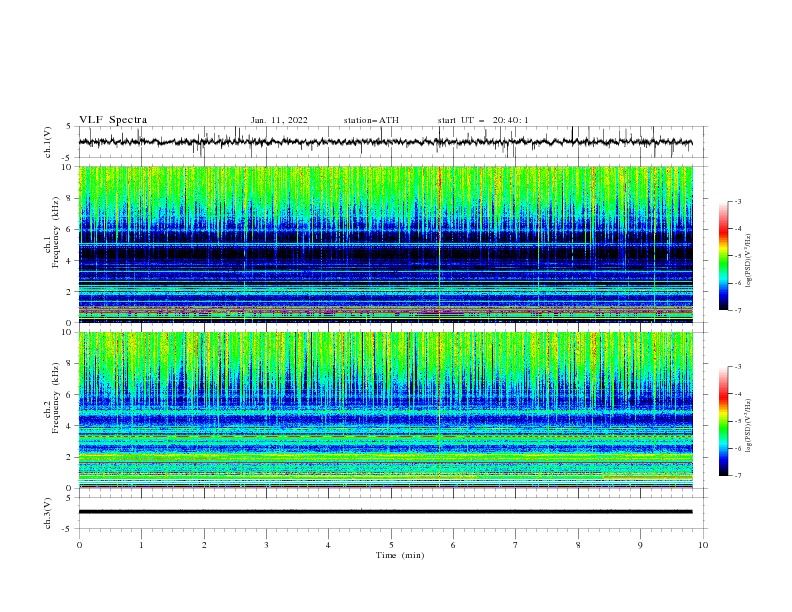Click the "0" tick on the time axis
792x612 pixels.
tap(79, 545)
